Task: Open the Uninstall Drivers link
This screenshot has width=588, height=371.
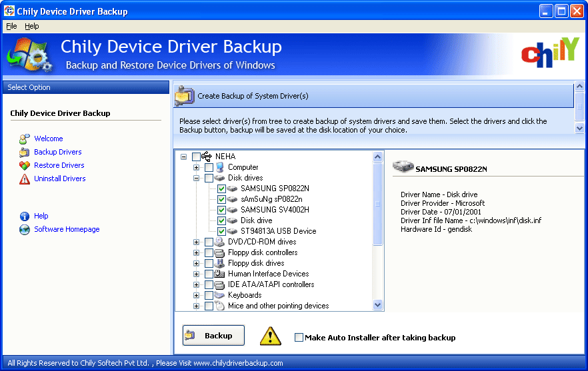Action: click(59, 179)
